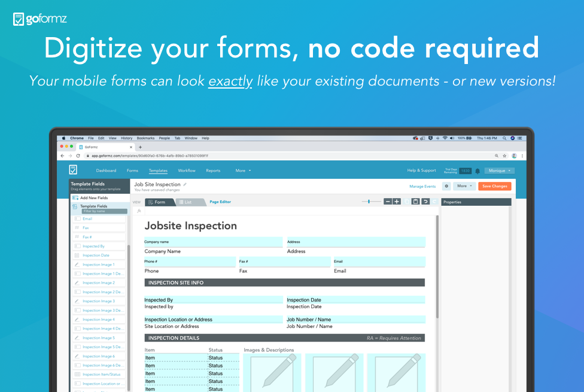Open the Bookmarks menu in menu bar
The width and height of the screenshot is (584, 392).
click(x=145, y=138)
